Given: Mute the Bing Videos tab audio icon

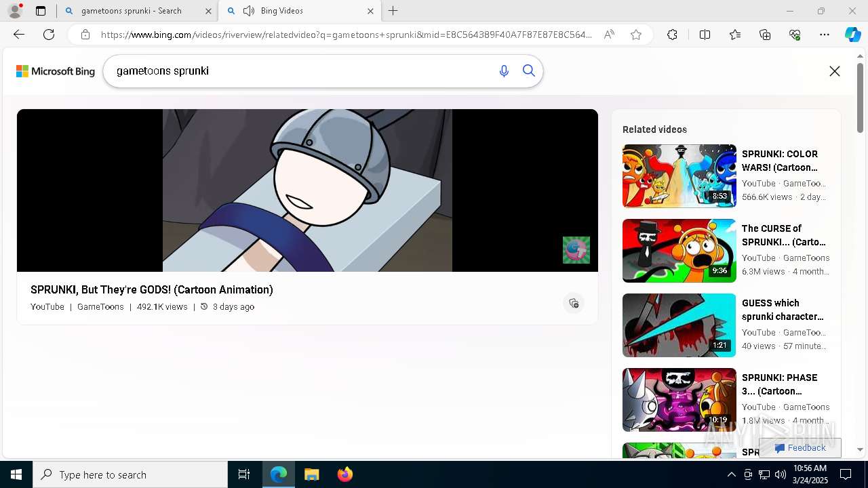Looking at the screenshot, I should [x=248, y=11].
